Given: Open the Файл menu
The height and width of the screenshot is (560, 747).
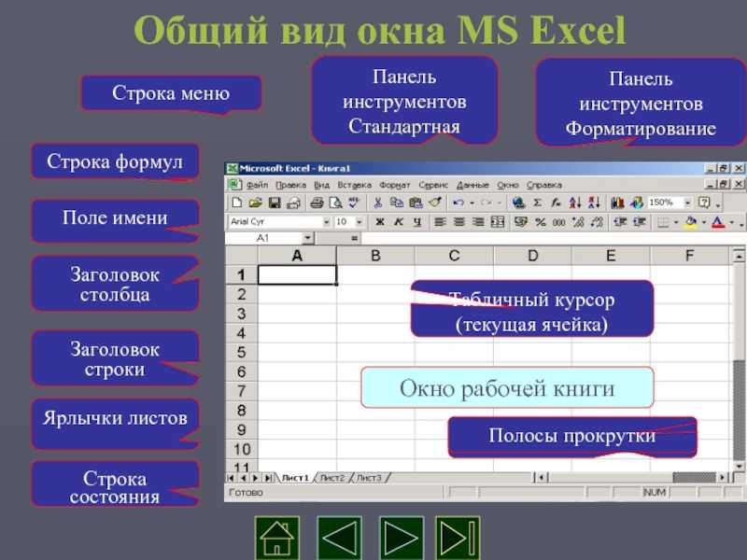Looking at the screenshot, I should 258,185.
